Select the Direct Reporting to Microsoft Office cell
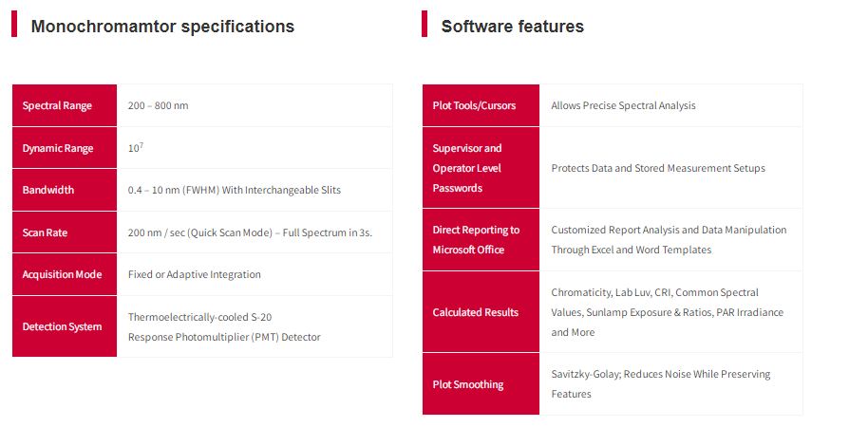The image size is (868, 427). click(x=481, y=240)
